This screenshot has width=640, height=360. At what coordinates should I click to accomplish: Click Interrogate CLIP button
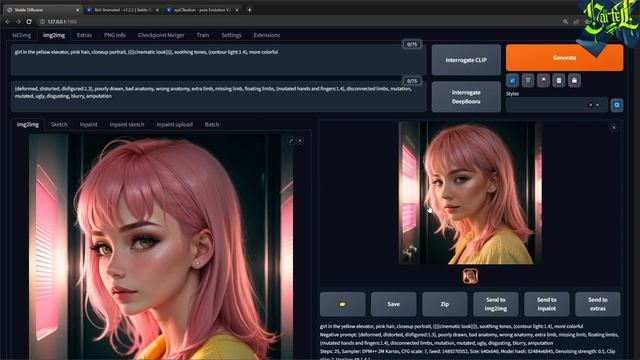[x=466, y=60]
